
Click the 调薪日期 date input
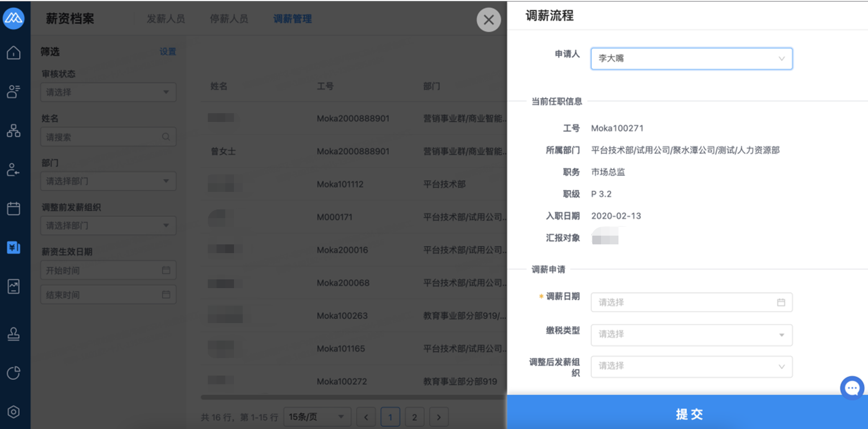click(x=691, y=302)
